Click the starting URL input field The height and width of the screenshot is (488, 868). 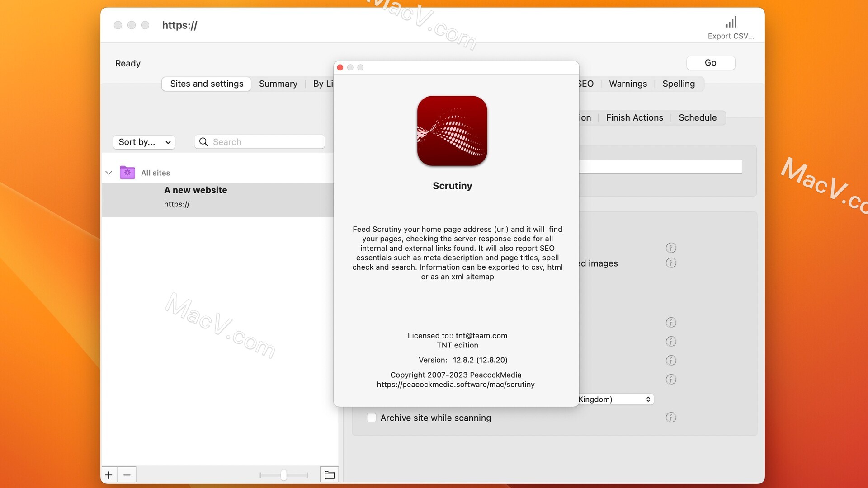[x=660, y=166]
